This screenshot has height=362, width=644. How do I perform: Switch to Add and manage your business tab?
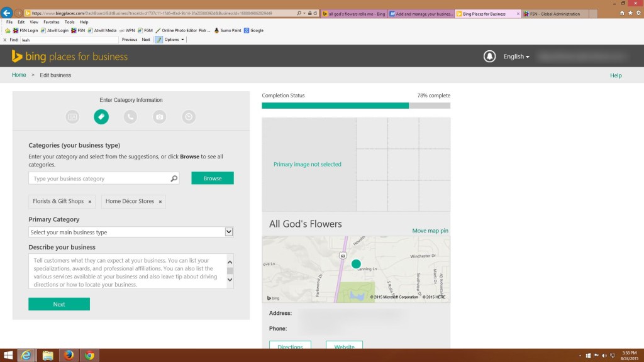tap(421, 14)
